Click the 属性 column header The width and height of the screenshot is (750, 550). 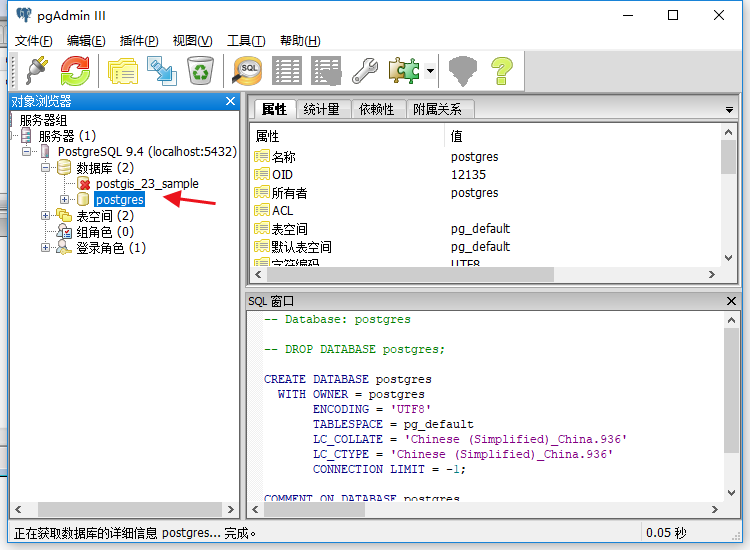tap(347, 136)
